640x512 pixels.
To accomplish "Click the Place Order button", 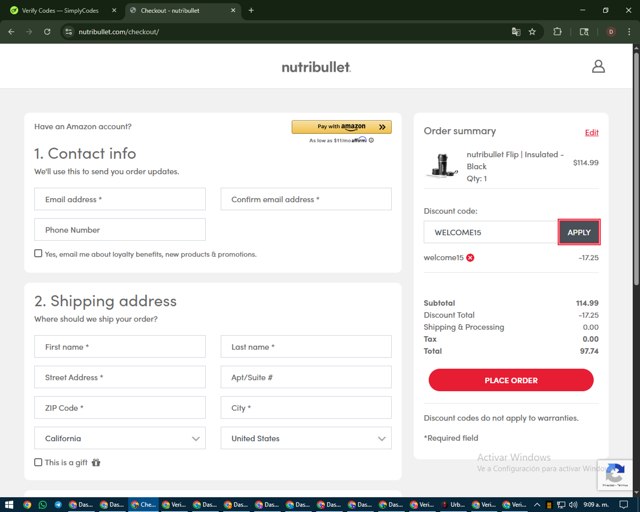I will 511,380.
